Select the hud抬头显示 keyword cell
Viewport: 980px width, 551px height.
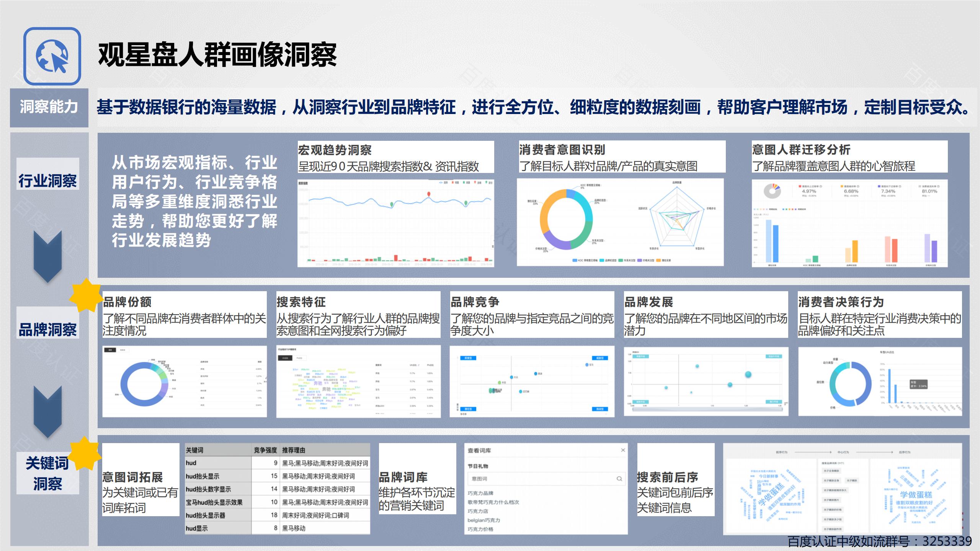[218, 476]
